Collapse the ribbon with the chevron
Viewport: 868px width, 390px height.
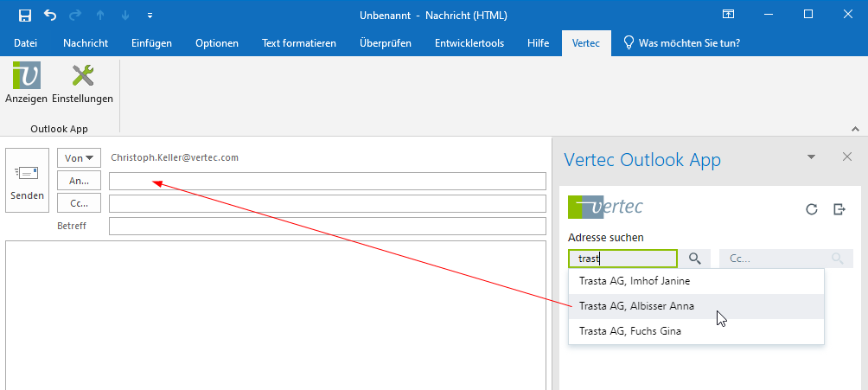coord(855,128)
